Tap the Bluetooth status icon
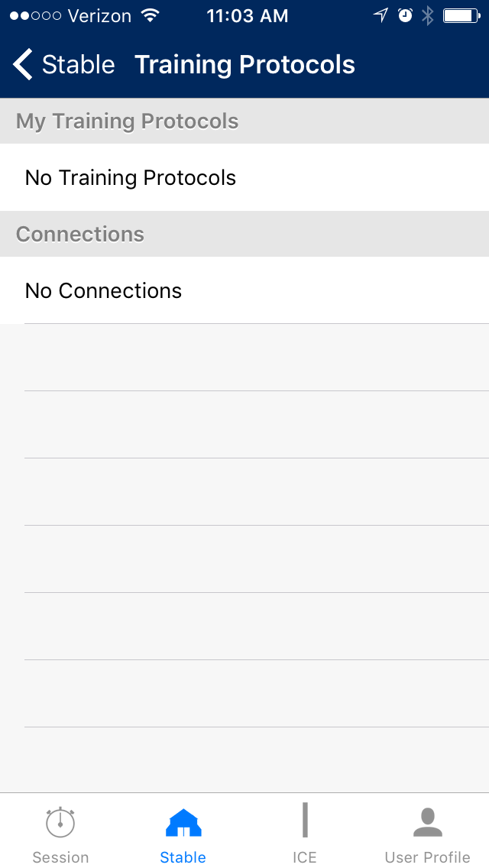This screenshot has height=868, width=489. 427,15
